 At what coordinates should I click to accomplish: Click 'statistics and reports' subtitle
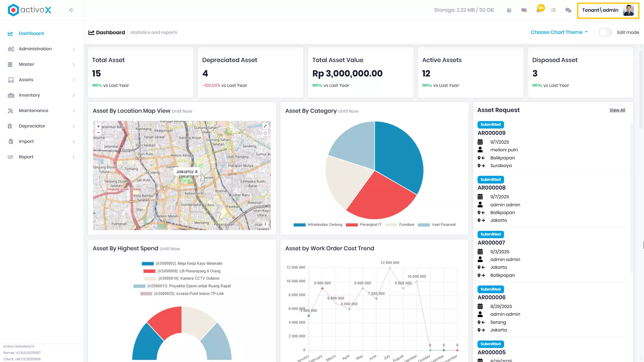tap(154, 33)
